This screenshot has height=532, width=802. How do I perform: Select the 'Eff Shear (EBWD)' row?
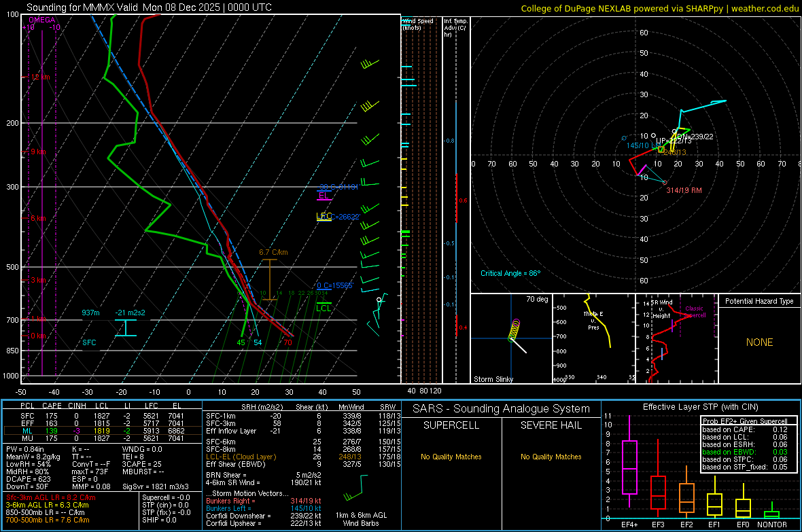pyautogui.click(x=303, y=465)
